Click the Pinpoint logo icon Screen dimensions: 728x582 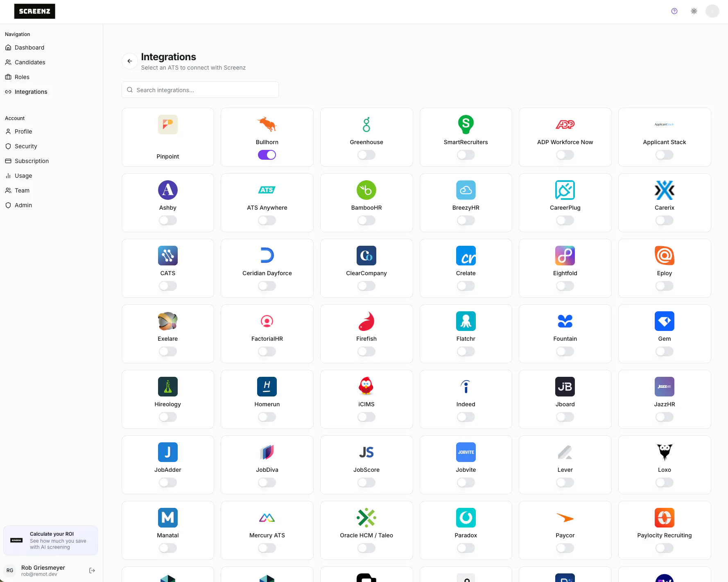click(168, 125)
